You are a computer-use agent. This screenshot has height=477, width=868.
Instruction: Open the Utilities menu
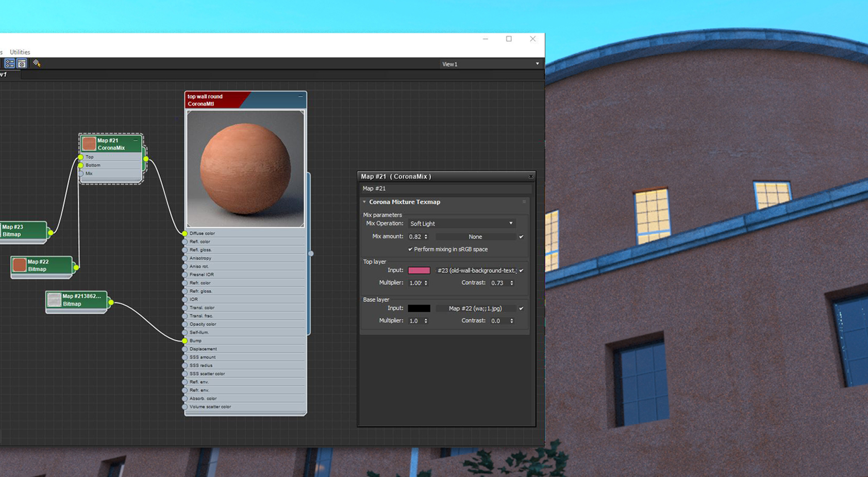(x=20, y=52)
